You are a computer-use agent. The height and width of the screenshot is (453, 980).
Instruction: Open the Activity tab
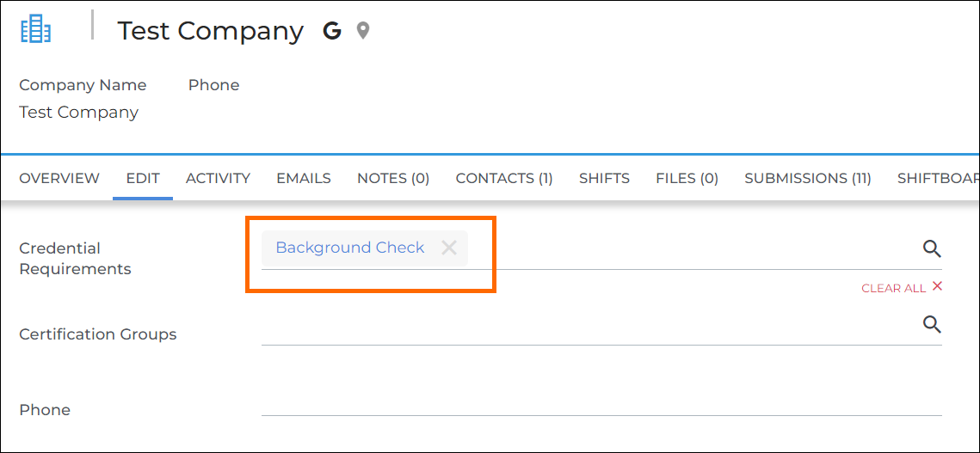(218, 179)
